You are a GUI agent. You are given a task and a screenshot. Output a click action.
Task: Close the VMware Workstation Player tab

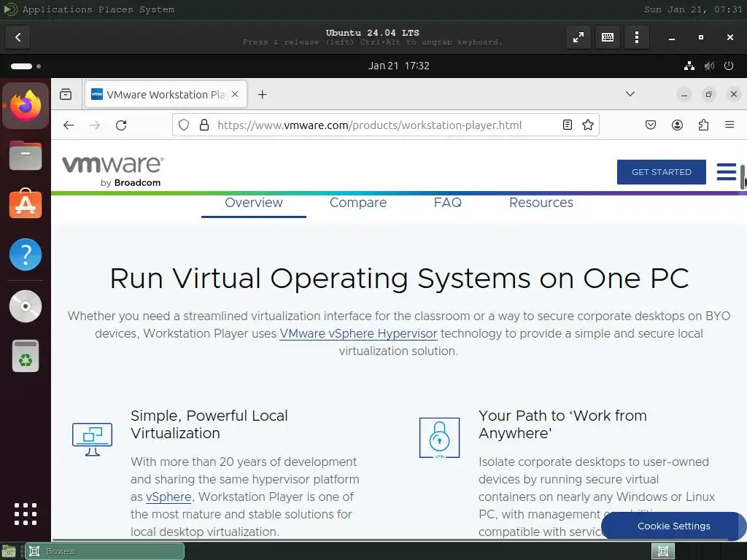pos(235,94)
